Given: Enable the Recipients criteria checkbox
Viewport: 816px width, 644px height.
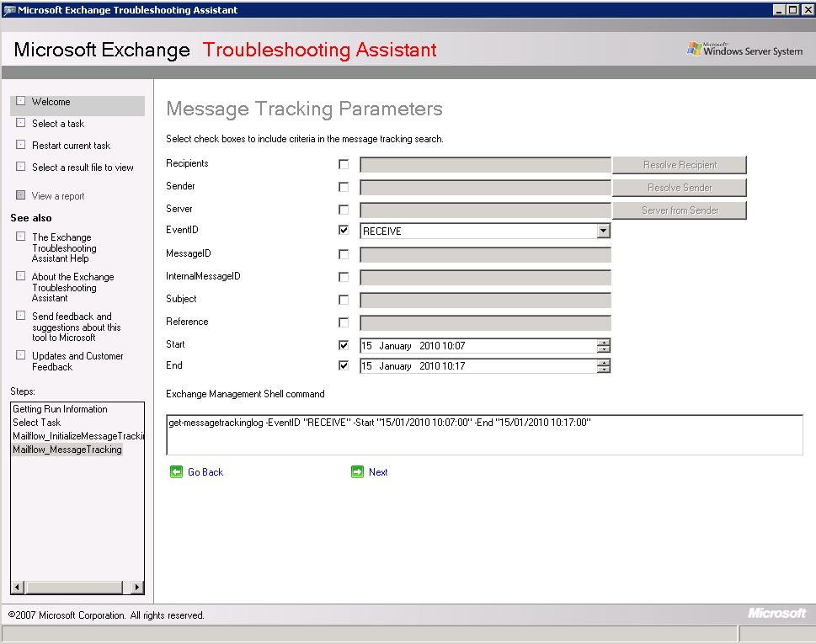Looking at the screenshot, I should click(x=344, y=164).
